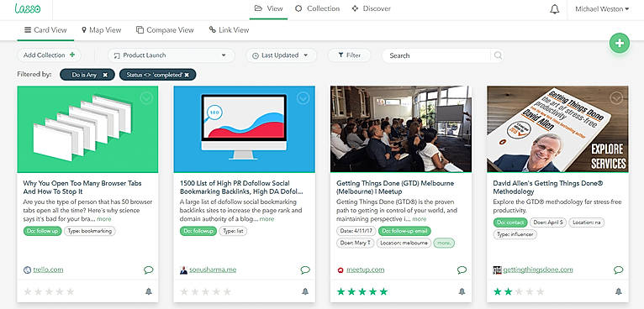Toggle the circular select chevron on the SEO monitor card
The image size is (644, 309).
point(304,98)
